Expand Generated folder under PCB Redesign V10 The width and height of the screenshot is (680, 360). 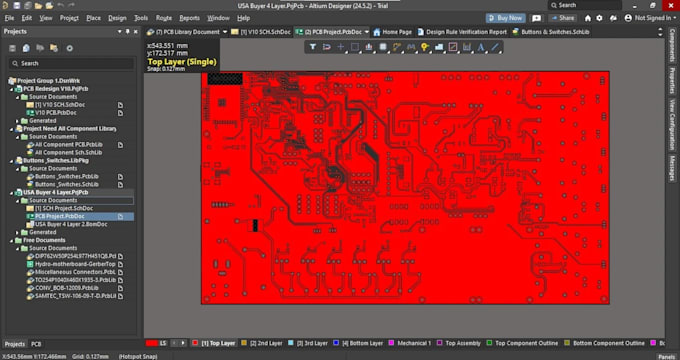[18, 121]
